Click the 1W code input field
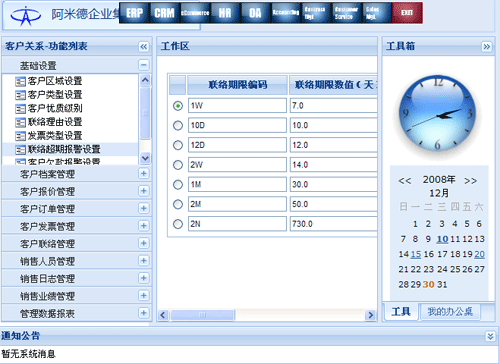Screen dimensions: 500x364 237,106
